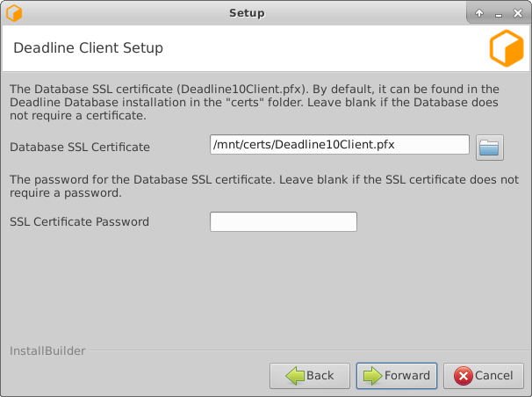This screenshot has height=397, width=532.
Task: Close the Setup window
Action: tap(518, 13)
